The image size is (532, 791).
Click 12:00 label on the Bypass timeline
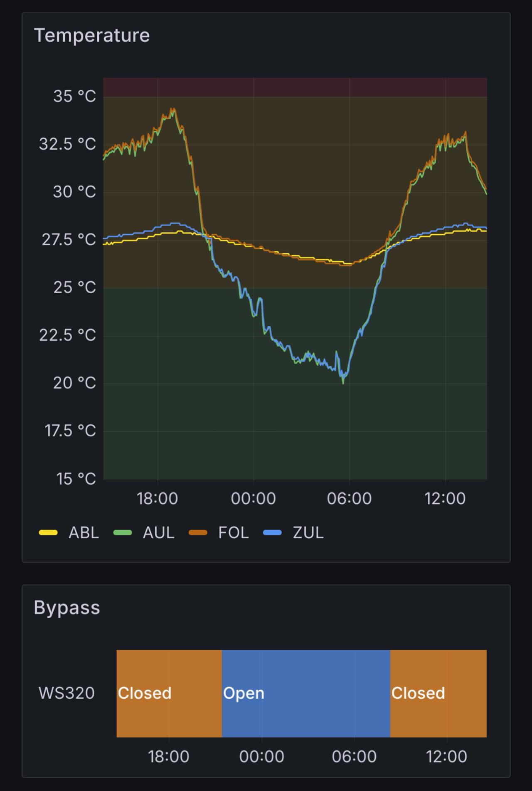pos(446,756)
